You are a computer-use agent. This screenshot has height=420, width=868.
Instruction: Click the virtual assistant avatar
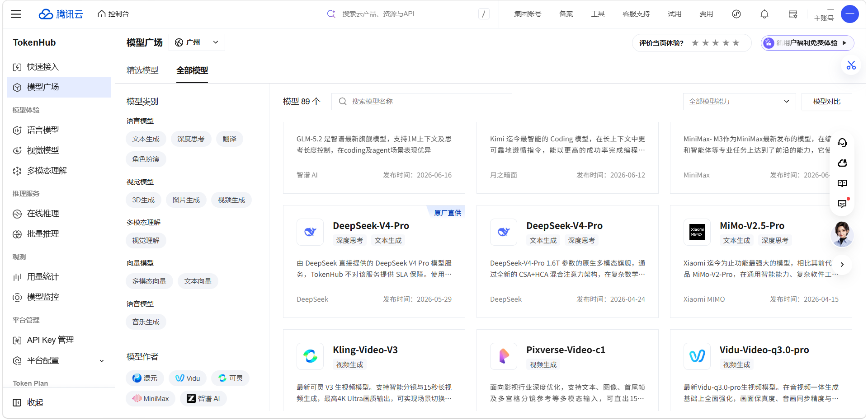point(842,234)
